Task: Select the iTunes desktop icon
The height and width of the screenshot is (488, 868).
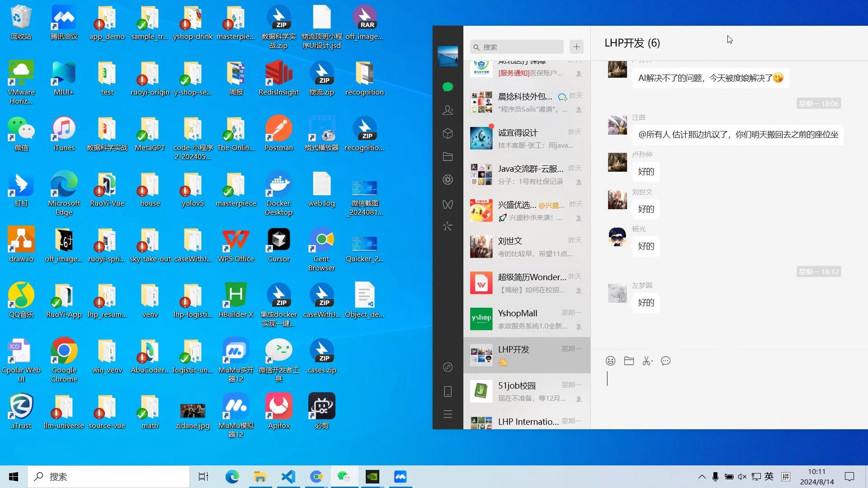Action: pos(64,134)
